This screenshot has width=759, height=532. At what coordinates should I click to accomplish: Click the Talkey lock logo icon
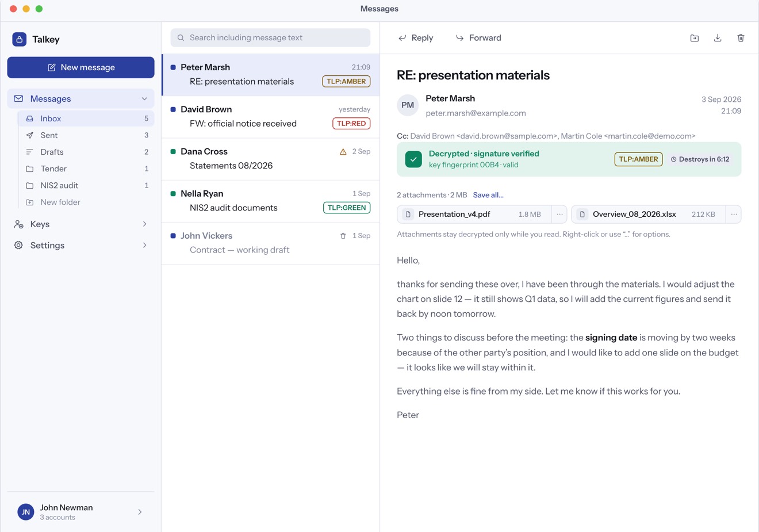click(x=20, y=39)
